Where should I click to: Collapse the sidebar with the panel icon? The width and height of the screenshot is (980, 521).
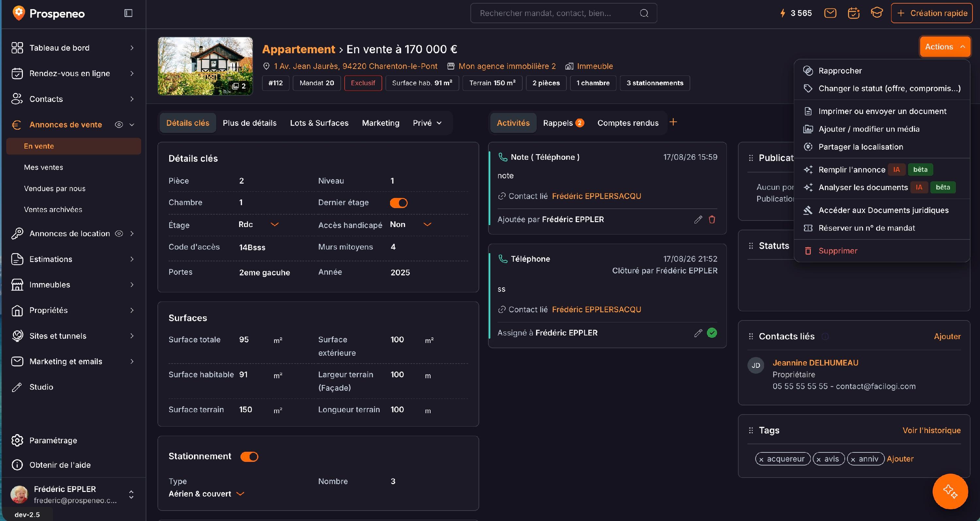(128, 13)
